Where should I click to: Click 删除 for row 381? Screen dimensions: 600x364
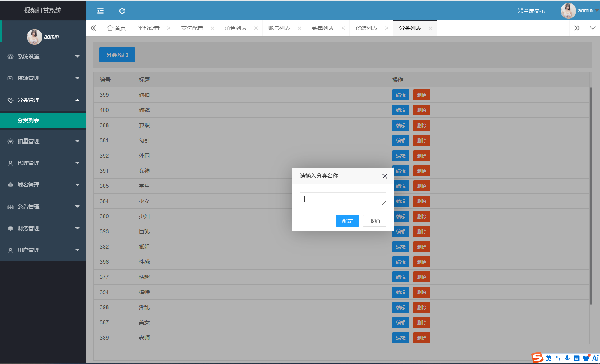[422, 140]
